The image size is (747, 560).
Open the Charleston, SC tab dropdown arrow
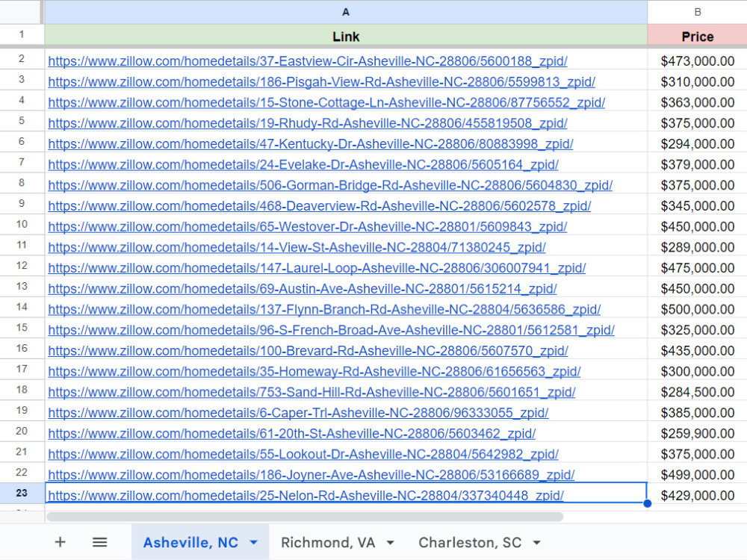pos(536,542)
